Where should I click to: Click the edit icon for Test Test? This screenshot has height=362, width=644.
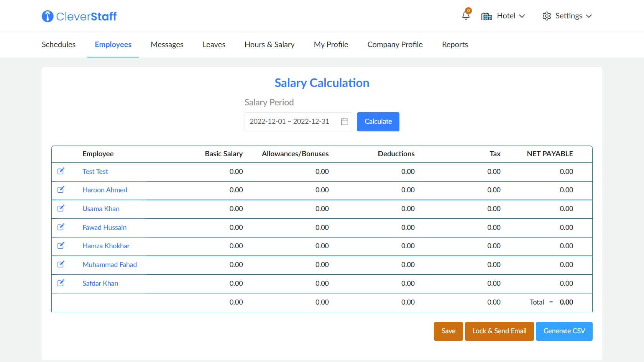(x=61, y=171)
